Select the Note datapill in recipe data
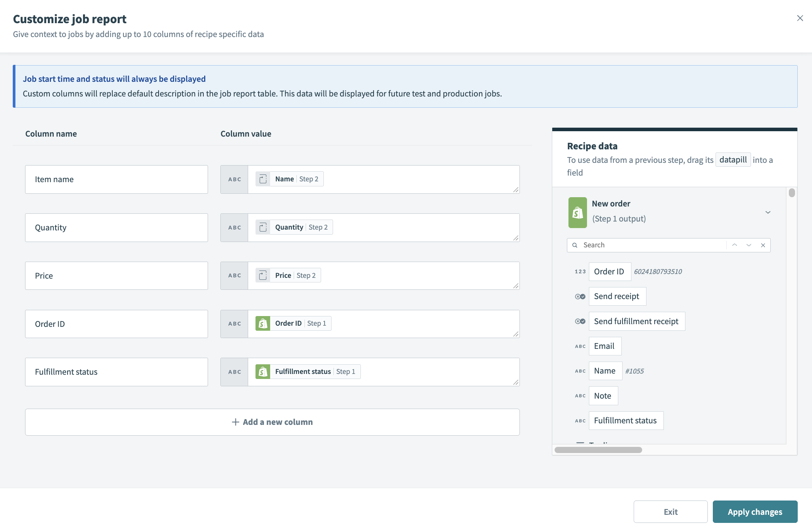The image size is (812, 531). [603, 396]
